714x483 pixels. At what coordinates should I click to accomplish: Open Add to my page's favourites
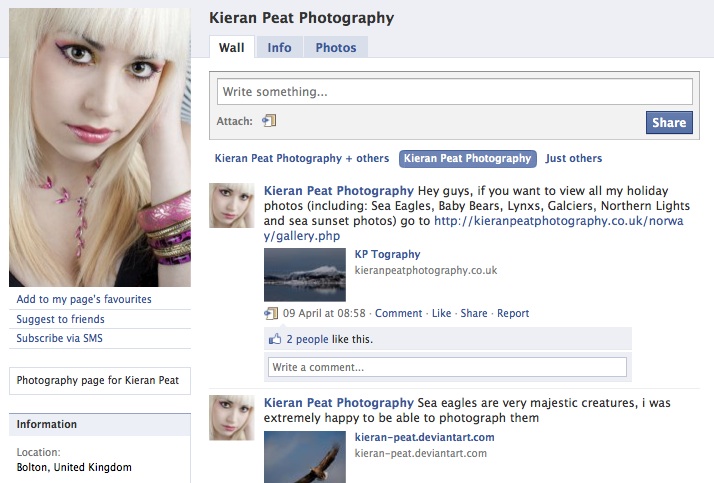pos(84,299)
